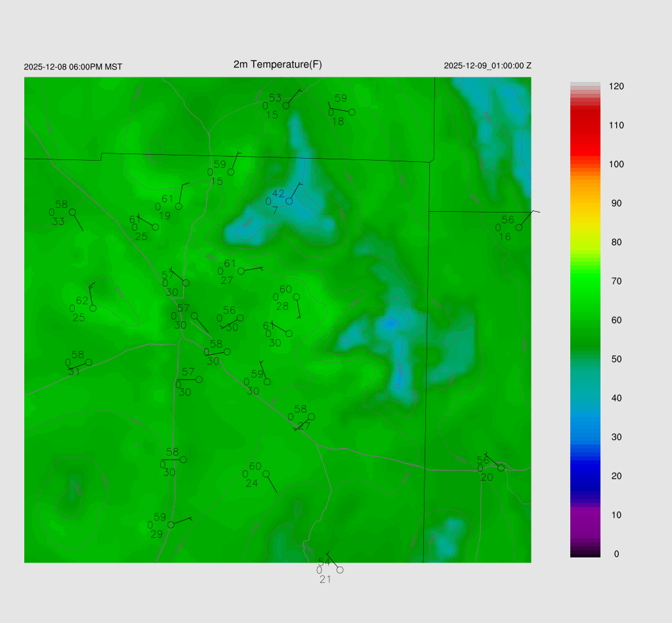Click the 06:00PM MST timestamp label

point(73,67)
